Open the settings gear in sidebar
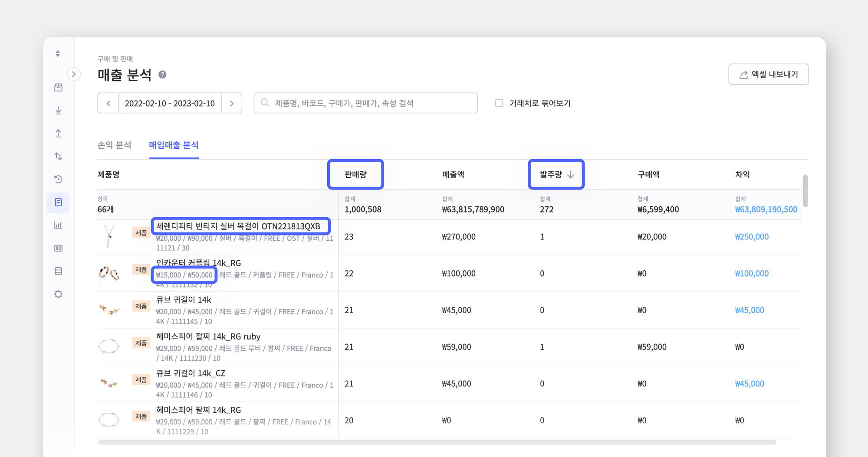 [58, 294]
